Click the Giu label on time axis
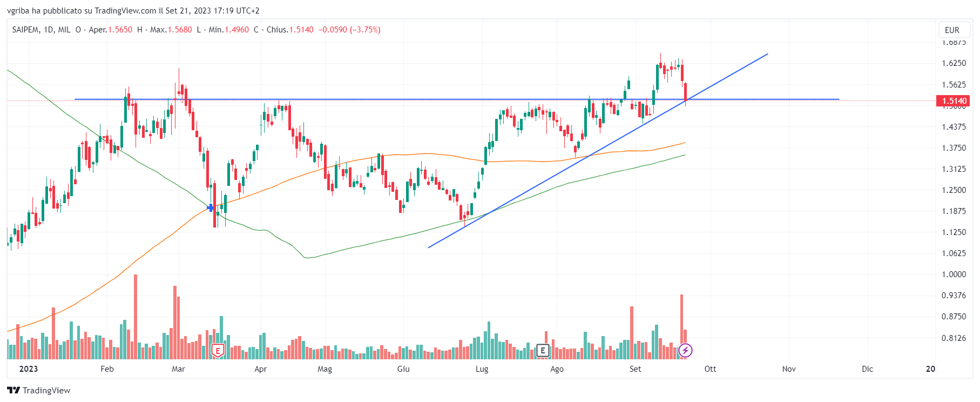The height and width of the screenshot is (402, 980). click(403, 369)
